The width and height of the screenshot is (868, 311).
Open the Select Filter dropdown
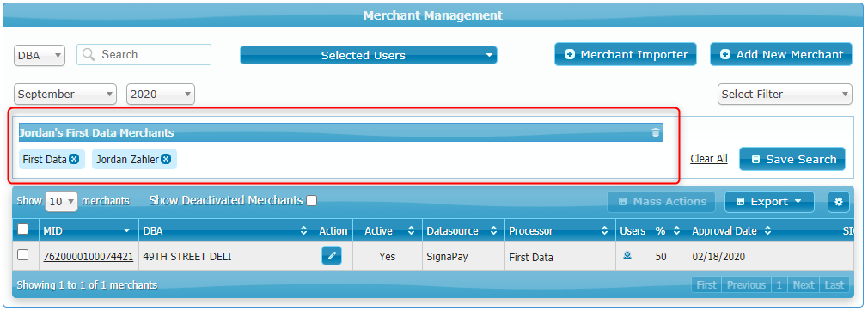[785, 95]
